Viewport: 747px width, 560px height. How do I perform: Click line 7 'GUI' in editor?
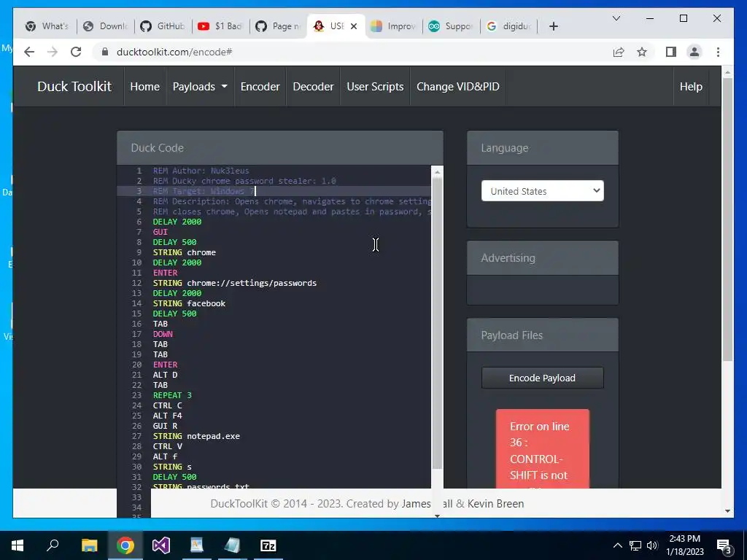click(x=160, y=232)
